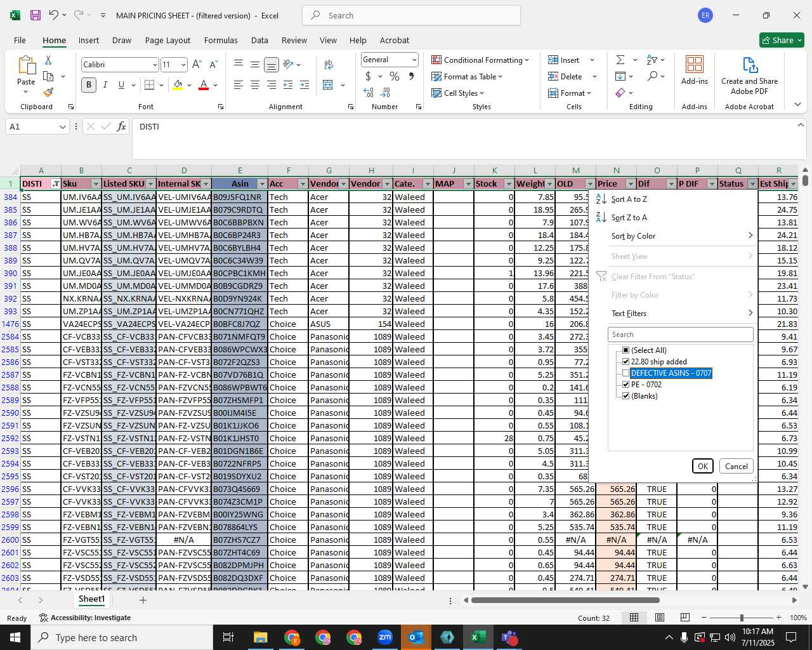Open Find & Select magnifier
The width and height of the screenshot is (812, 650).
(652, 76)
